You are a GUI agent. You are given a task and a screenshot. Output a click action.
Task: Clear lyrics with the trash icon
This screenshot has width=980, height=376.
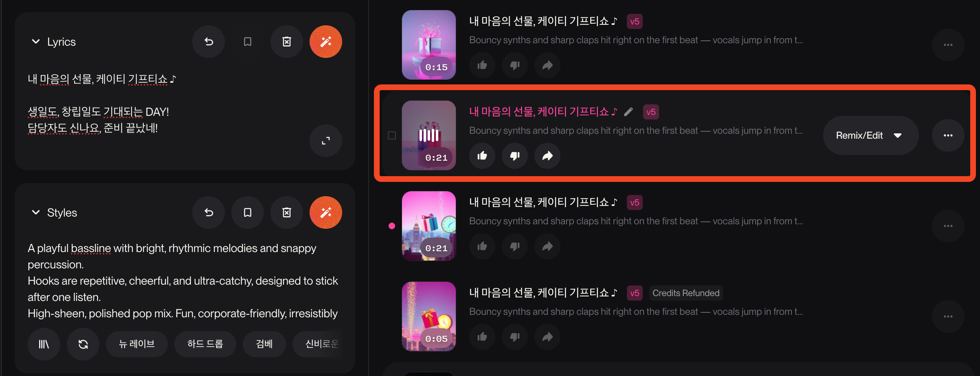pyautogui.click(x=287, y=42)
